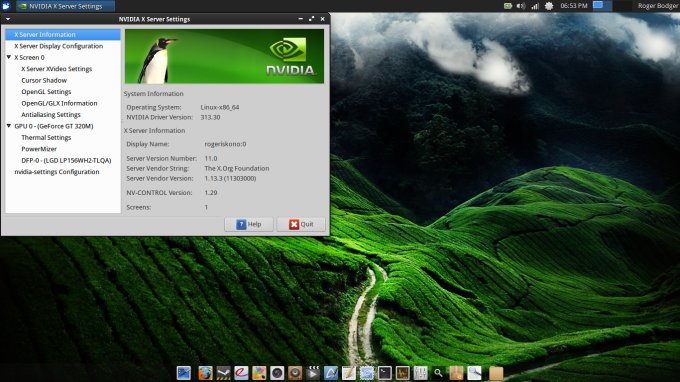Viewport: 680px width, 382px height.
Task: Click the gear-shaped panel indicator icon
Action: [549, 6]
